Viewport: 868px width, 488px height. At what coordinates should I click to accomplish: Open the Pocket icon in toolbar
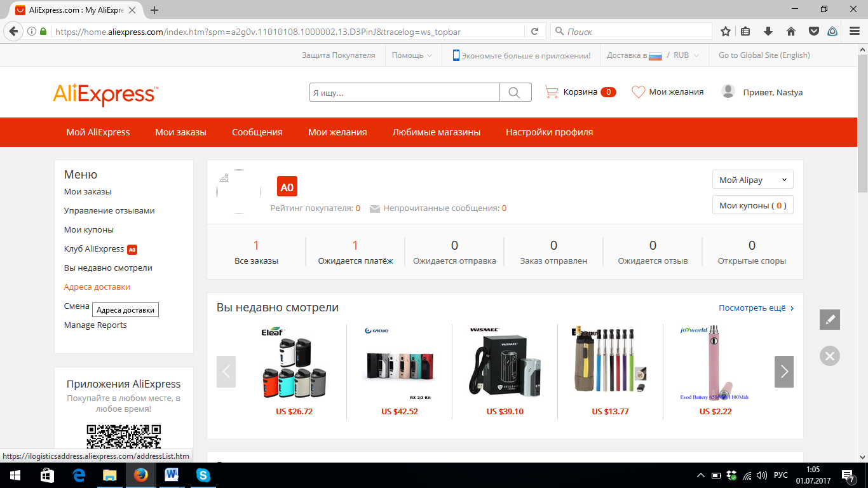pyautogui.click(x=813, y=31)
